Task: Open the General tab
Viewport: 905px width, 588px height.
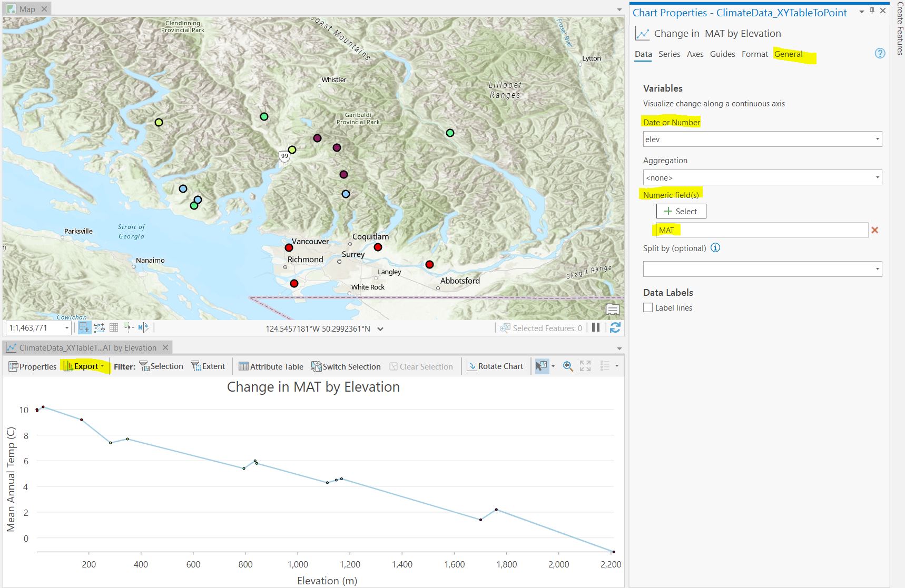Action: 788,54
